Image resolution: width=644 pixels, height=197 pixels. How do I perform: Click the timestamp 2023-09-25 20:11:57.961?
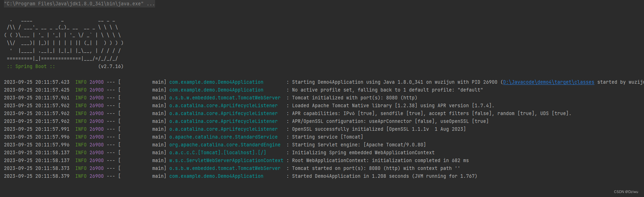pyautogui.click(x=37, y=98)
